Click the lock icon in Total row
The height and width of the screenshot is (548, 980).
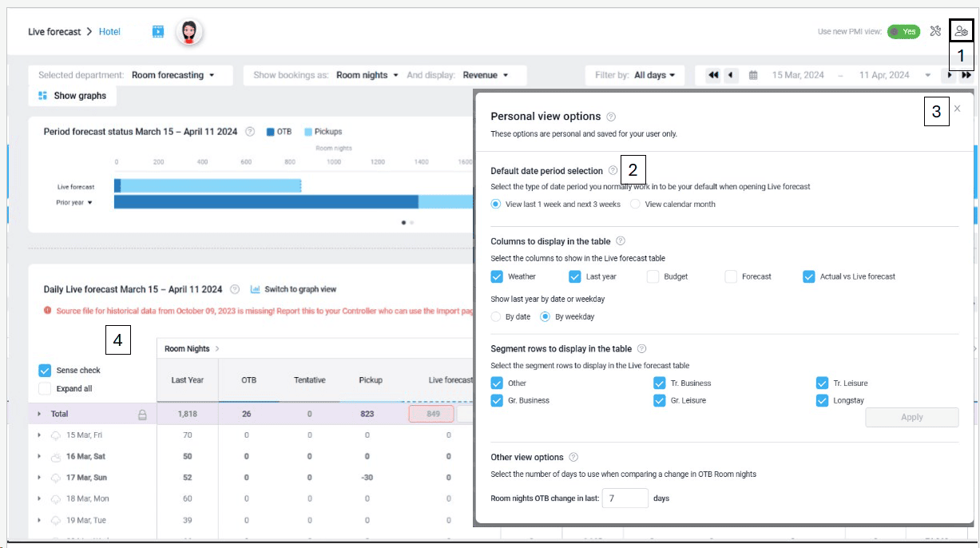click(142, 415)
